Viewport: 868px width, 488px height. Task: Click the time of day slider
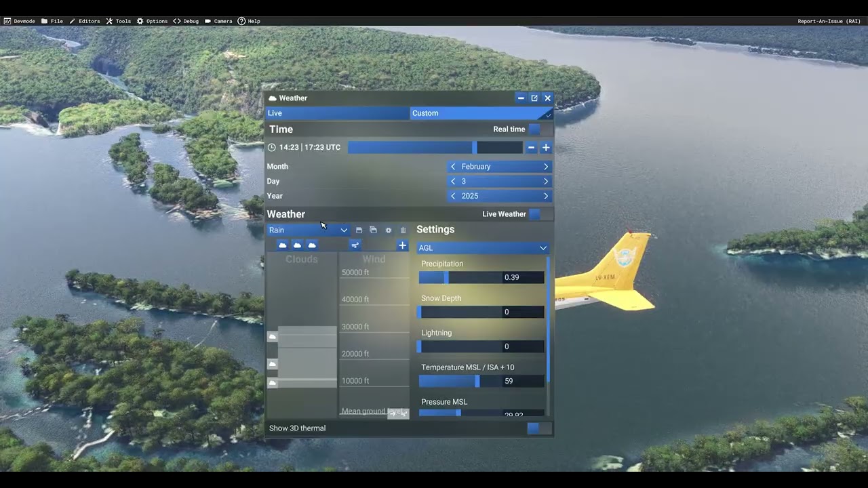[435, 147]
